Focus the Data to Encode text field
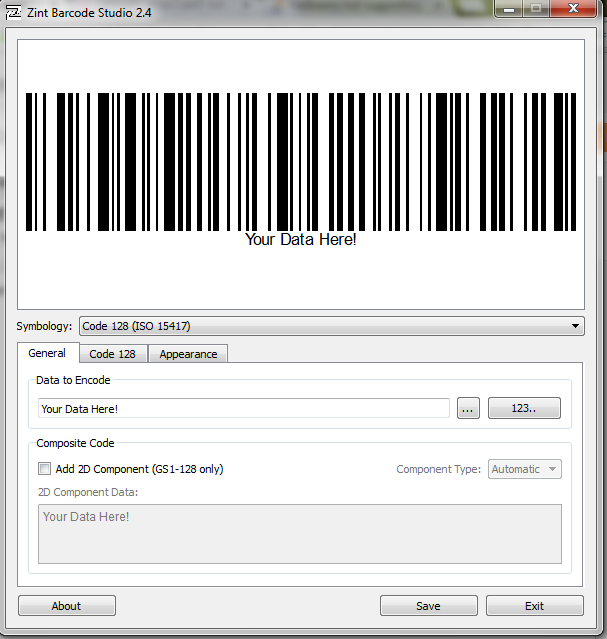Image resolution: width=607 pixels, height=639 pixels. 243,408
